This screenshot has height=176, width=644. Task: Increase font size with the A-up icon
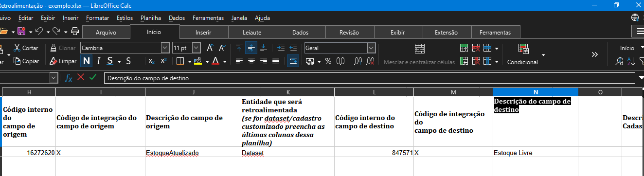pos(210,48)
